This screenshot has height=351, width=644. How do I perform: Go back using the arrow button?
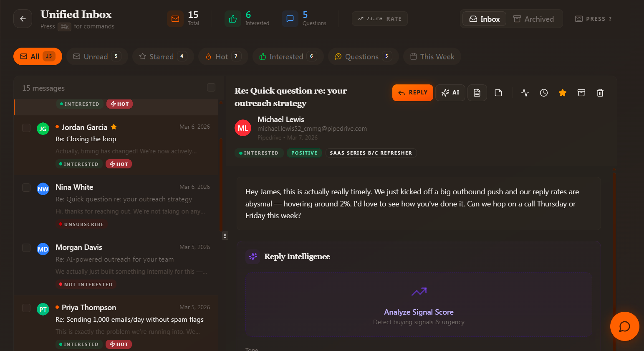[x=23, y=19]
